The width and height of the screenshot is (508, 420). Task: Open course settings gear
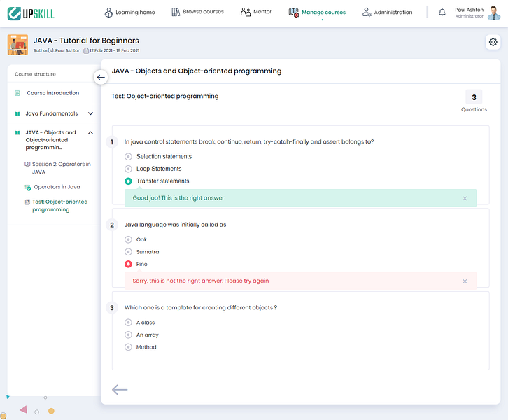coord(493,42)
